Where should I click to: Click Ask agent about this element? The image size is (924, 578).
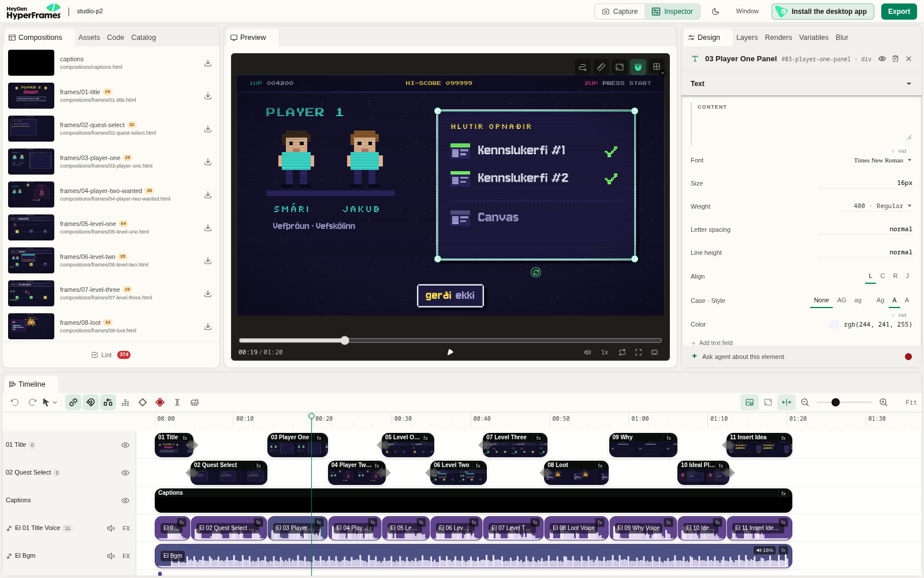coord(743,357)
